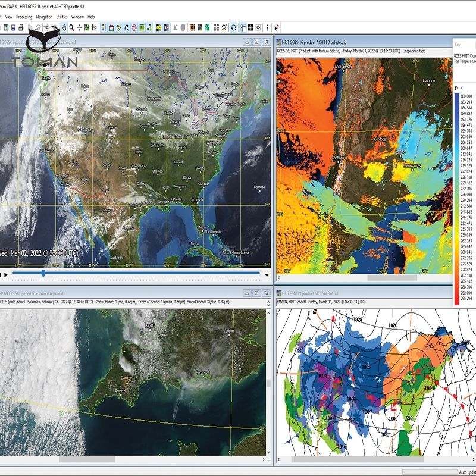Click the italic 'i' information icon
This screenshot has width=476, height=476.
[x=267, y=28]
